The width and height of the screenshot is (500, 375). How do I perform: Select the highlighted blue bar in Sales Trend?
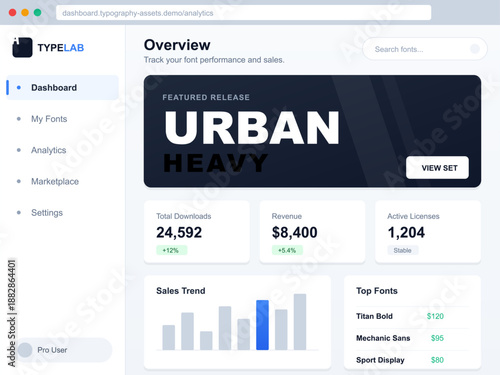(x=262, y=325)
